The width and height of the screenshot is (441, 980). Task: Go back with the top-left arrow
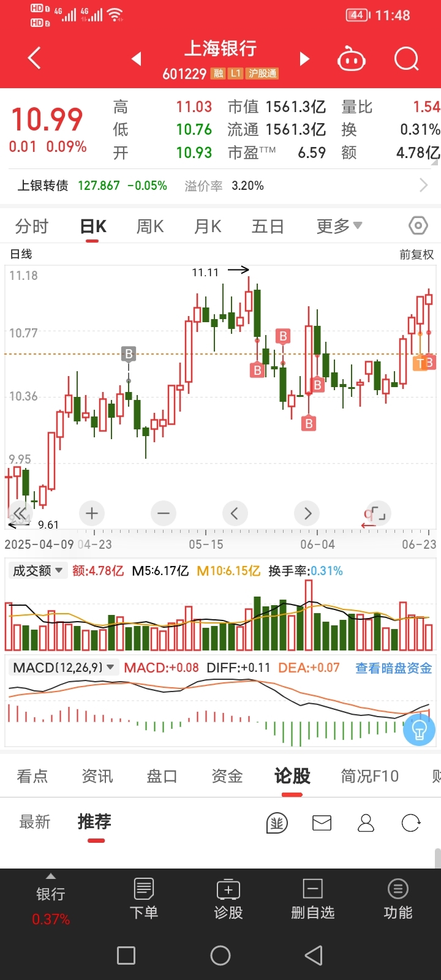coord(35,58)
